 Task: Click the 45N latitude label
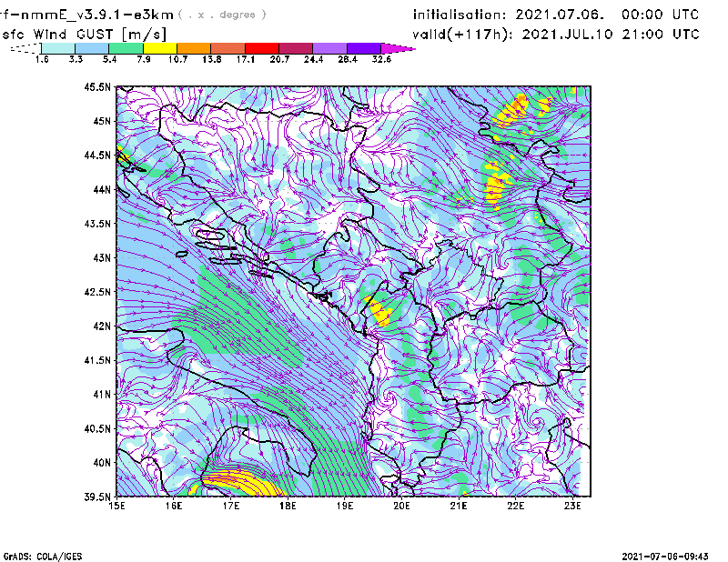[x=102, y=121]
